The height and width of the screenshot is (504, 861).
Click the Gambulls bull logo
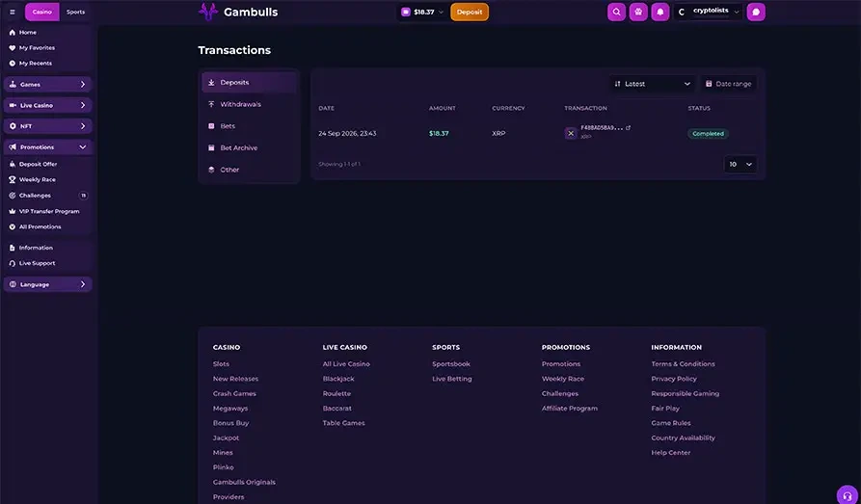point(208,12)
